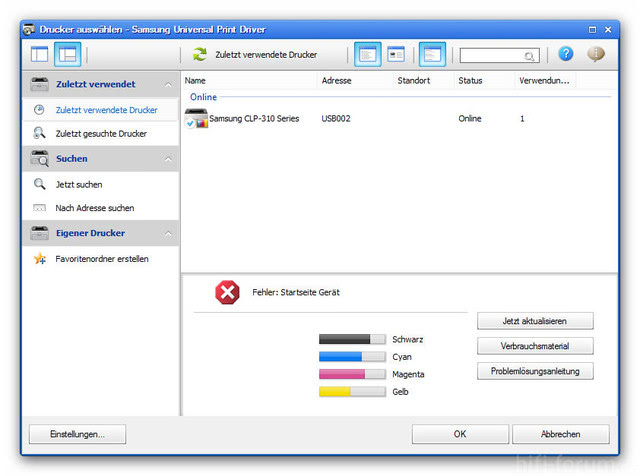Click Favoritenordner erstellen
640x476 pixels.
coord(102,259)
